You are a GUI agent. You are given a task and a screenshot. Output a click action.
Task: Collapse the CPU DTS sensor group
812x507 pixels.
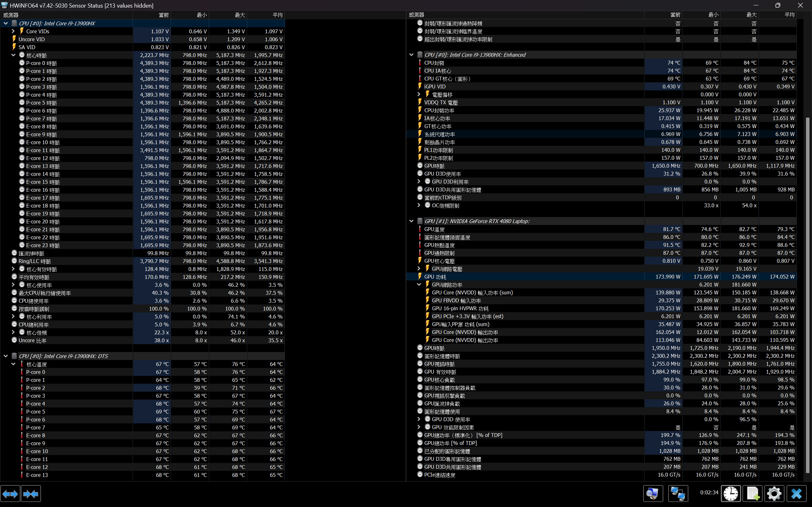click(x=6, y=356)
